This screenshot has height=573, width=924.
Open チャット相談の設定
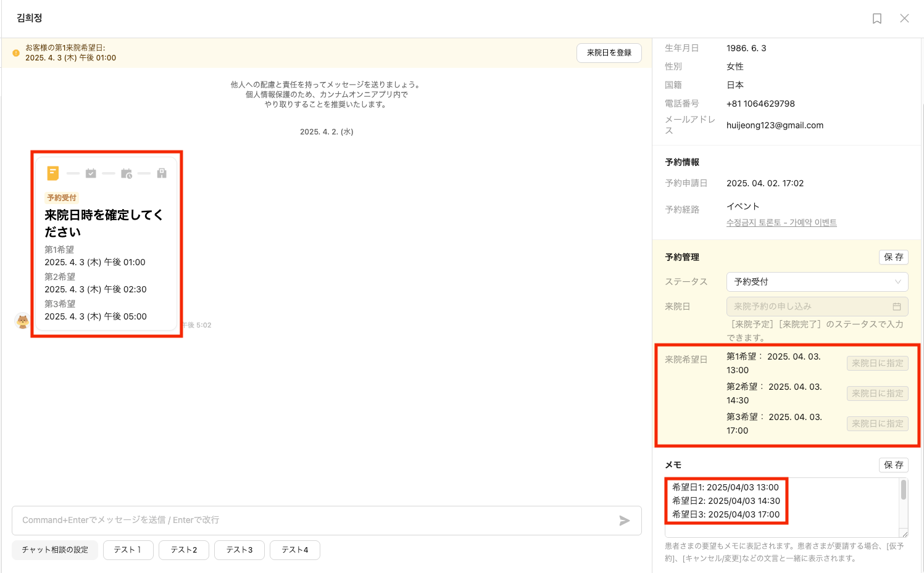(x=55, y=550)
